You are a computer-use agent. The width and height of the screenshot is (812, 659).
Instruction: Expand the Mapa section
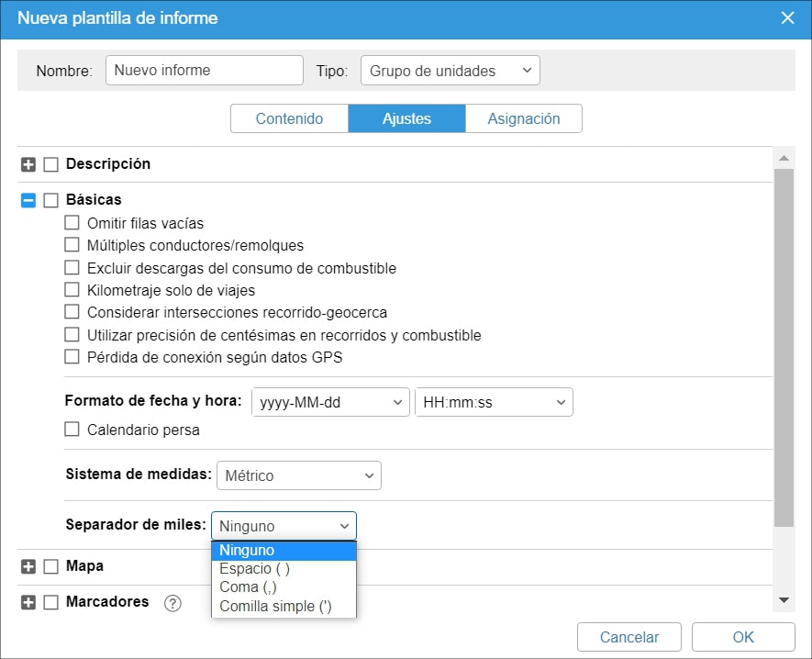pyautogui.click(x=26, y=565)
